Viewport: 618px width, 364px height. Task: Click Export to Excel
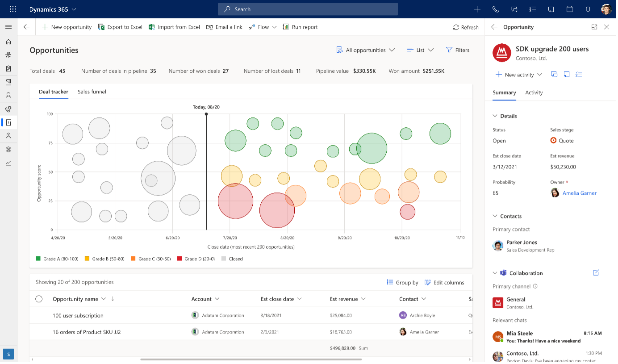(120, 27)
